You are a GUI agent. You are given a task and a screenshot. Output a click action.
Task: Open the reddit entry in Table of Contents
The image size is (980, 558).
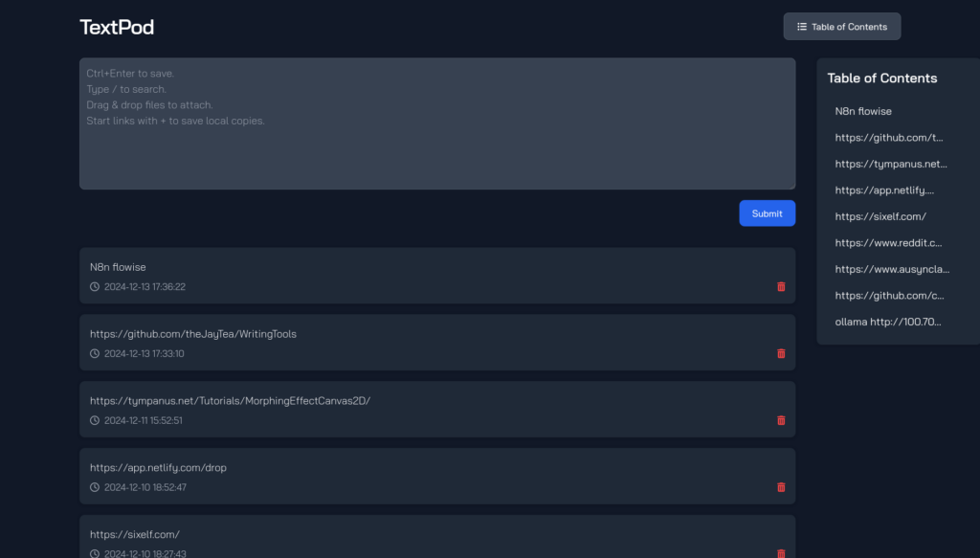pyautogui.click(x=888, y=243)
